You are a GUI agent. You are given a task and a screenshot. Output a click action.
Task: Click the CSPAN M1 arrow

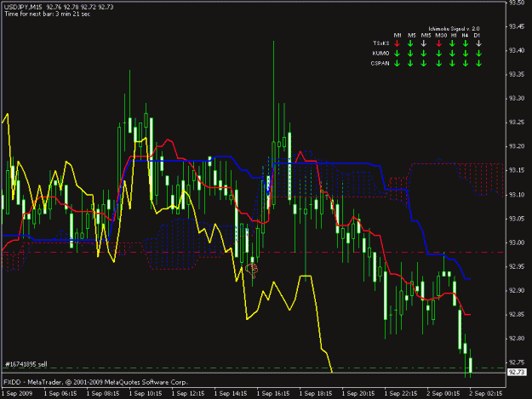tap(397, 63)
